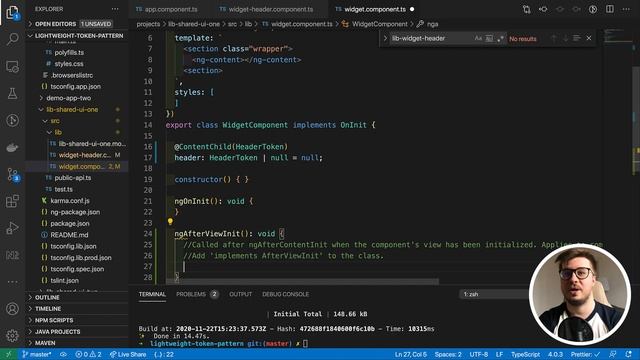This screenshot has height=360, width=640.
Task: Toggle Use Regular Expression in find widget
Action: [x=500, y=38]
